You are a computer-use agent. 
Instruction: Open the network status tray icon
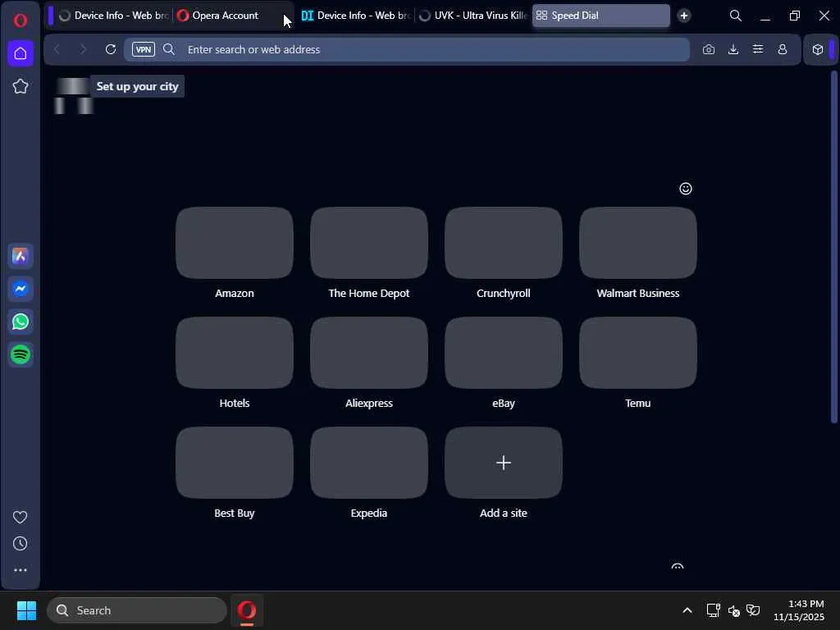click(x=713, y=610)
